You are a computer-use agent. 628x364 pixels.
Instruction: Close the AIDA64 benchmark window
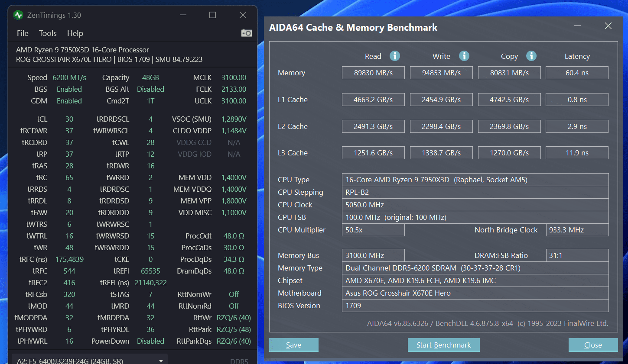tap(608, 26)
